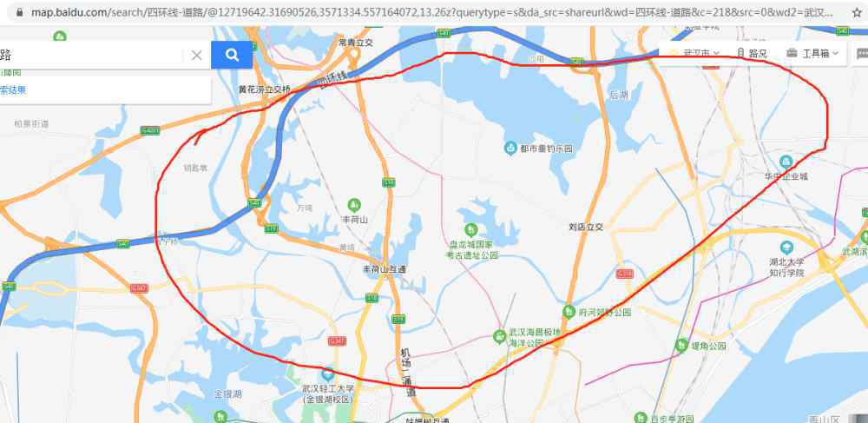Click the 华中企业城 location icon
The image size is (868, 423).
pyautogui.click(x=786, y=162)
